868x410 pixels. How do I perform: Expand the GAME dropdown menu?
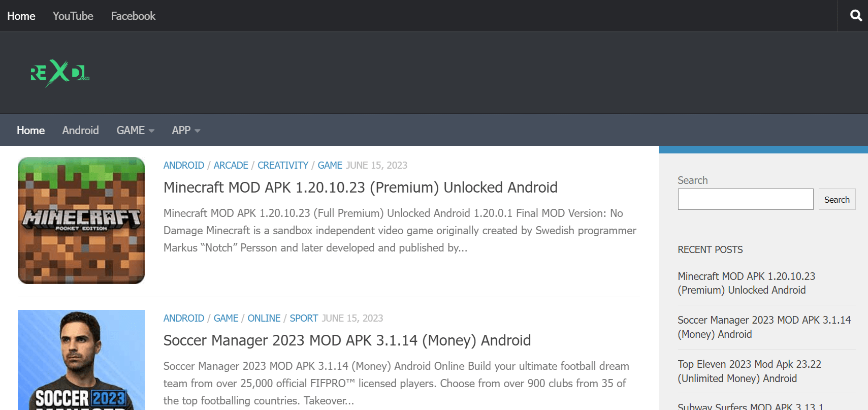[x=135, y=131]
